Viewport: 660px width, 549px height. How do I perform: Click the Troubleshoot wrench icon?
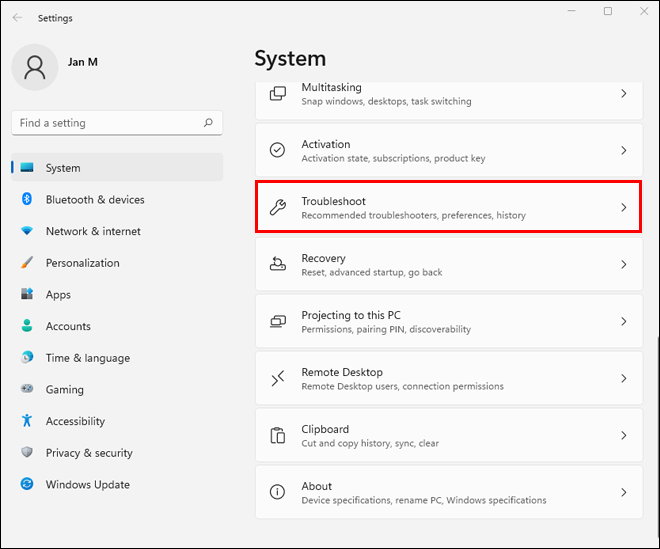[279, 207]
